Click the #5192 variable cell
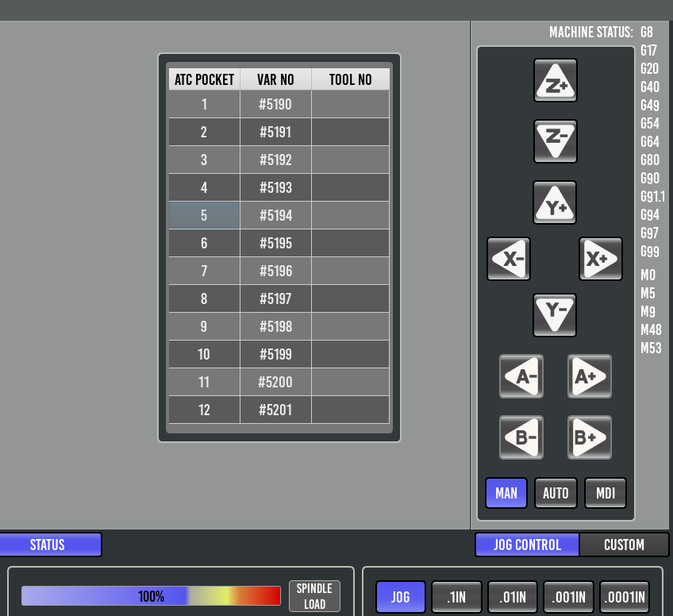 (x=275, y=160)
